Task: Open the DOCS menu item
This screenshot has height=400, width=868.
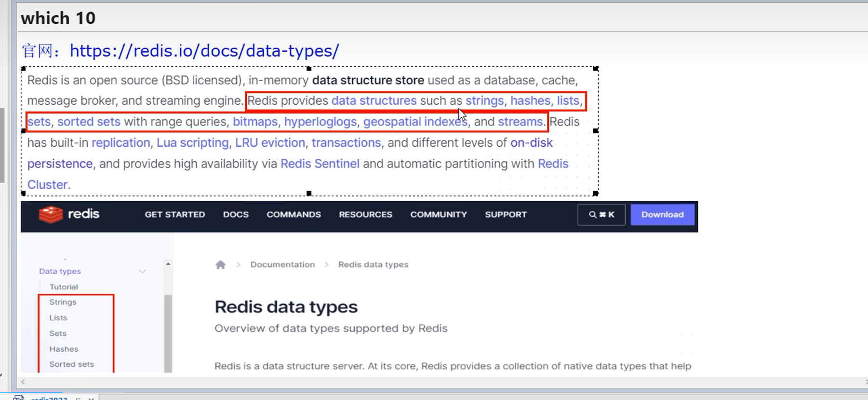Action: (236, 214)
